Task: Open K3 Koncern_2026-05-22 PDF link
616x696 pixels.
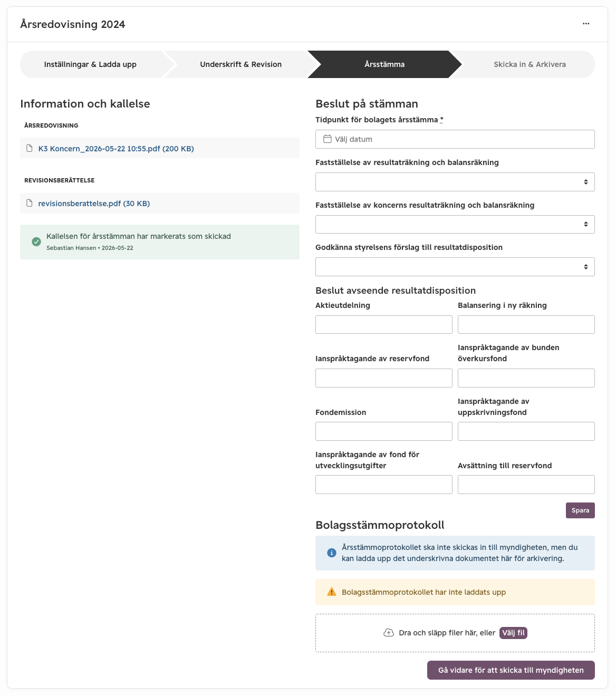Action: pos(116,149)
